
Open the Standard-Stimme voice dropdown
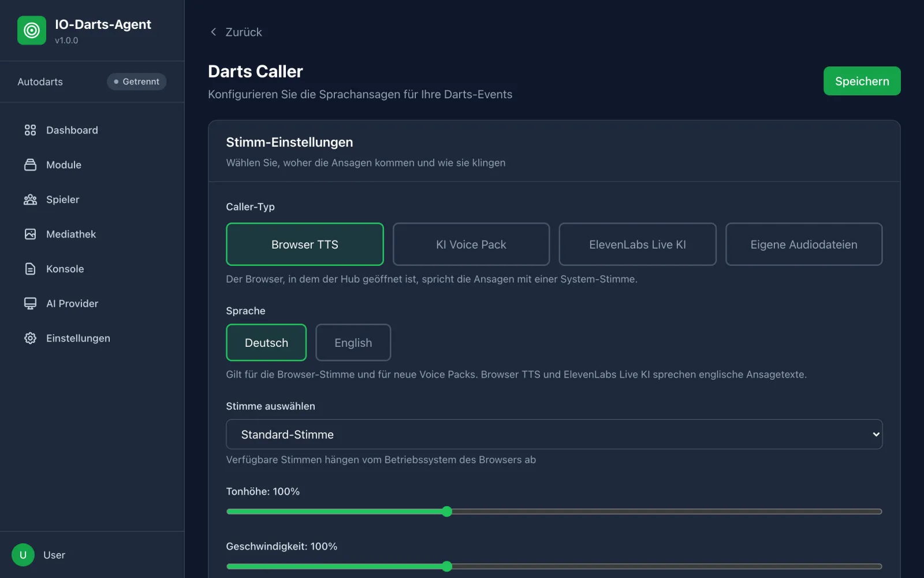pyautogui.click(x=554, y=434)
